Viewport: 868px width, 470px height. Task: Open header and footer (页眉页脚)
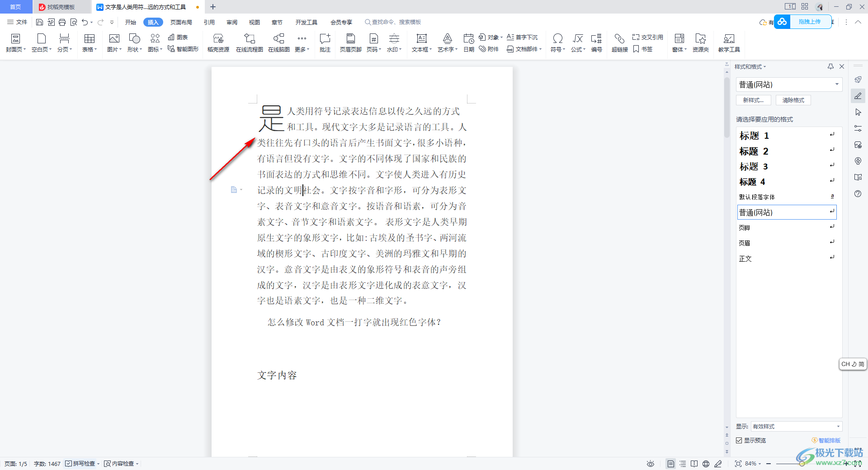(350, 43)
